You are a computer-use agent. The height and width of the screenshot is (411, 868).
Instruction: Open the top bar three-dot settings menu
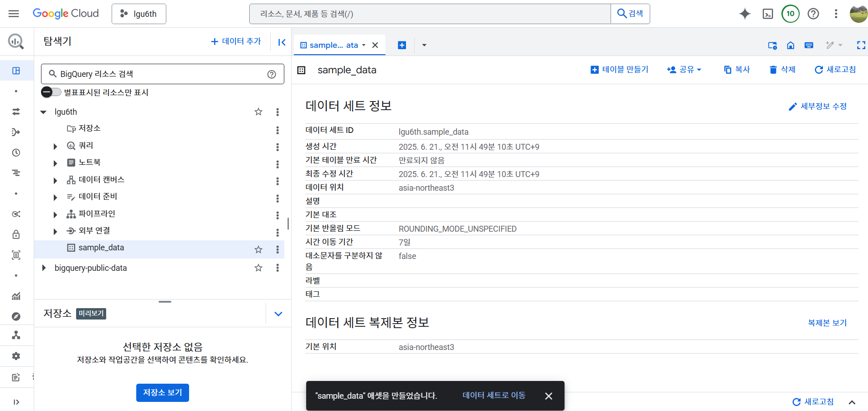click(836, 14)
